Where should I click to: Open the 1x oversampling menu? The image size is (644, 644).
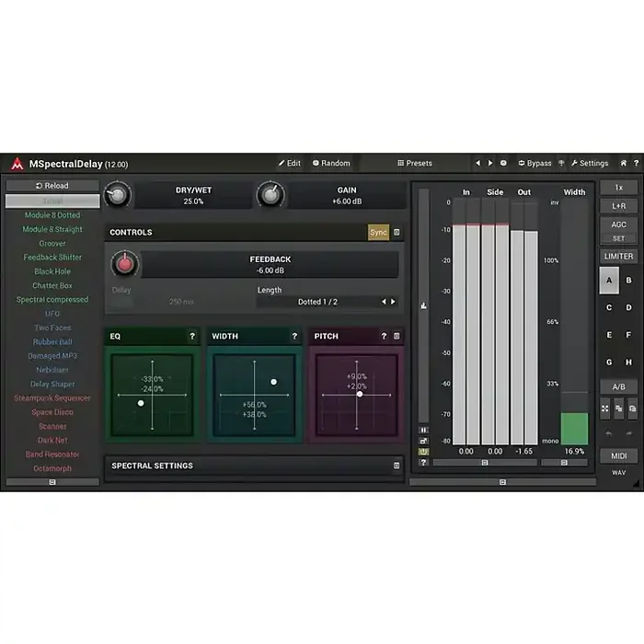tap(618, 188)
